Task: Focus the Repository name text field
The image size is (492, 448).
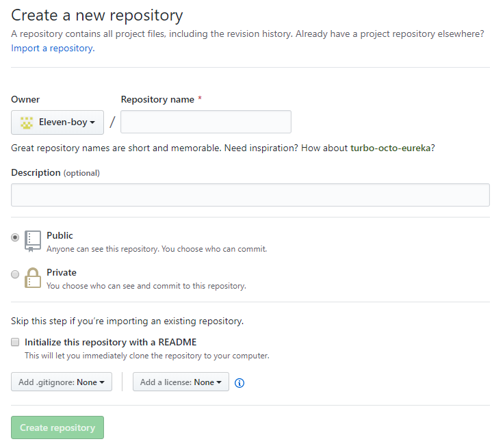Action: point(206,122)
